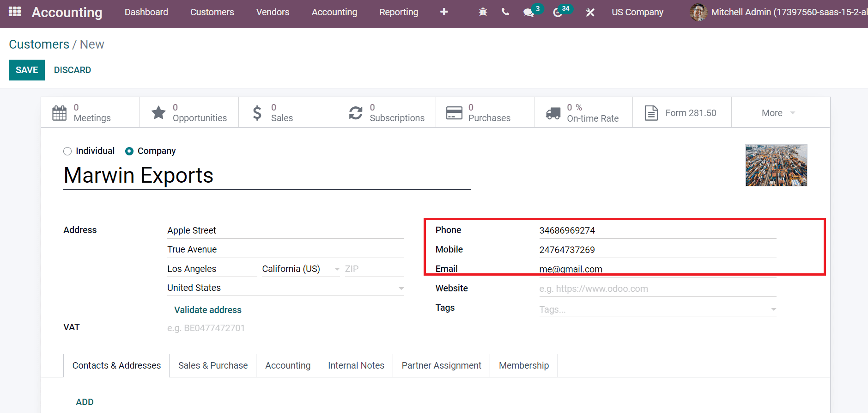Open the Reporting menu

[399, 12]
